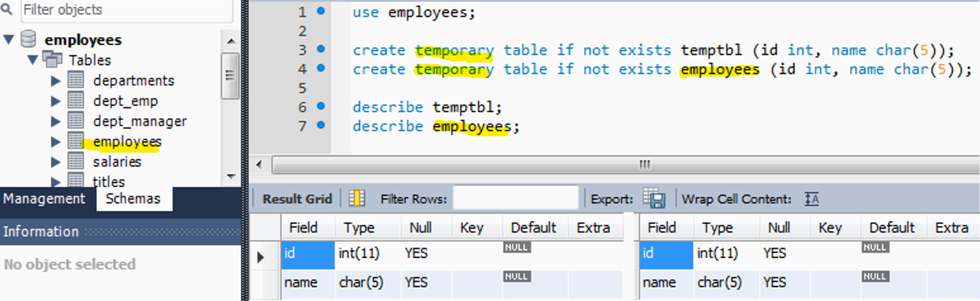
Task: Collapse the Tables folder
Action: [x=32, y=60]
